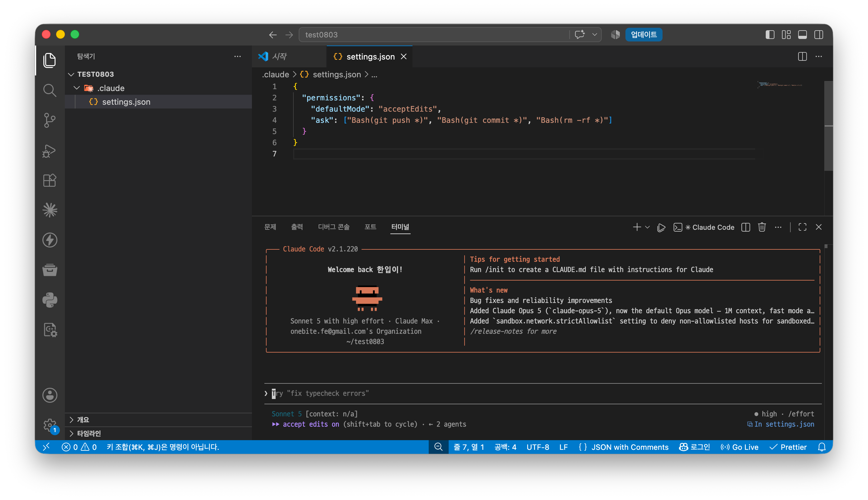The image size is (868, 500).
Task: Click the split terminal icon
Action: (x=745, y=227)
